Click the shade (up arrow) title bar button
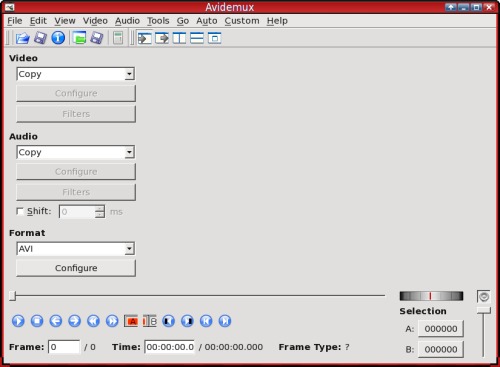500x367 pixels. point(451,7)
